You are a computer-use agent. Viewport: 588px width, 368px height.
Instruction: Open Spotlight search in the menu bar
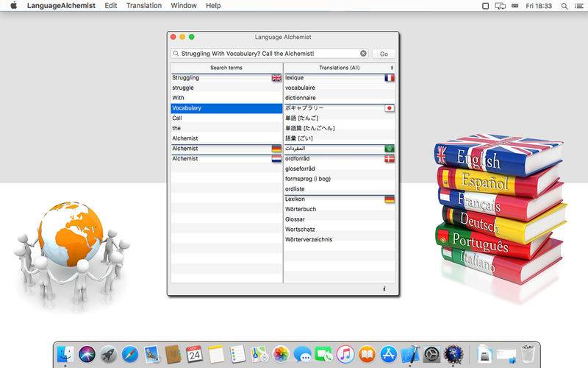pos(564,6)
